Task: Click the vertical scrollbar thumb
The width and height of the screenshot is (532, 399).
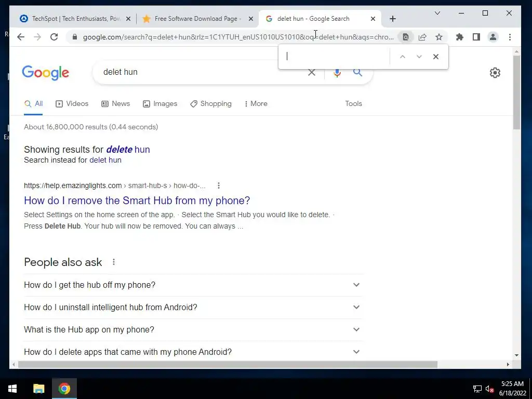Action: [516, 92]
